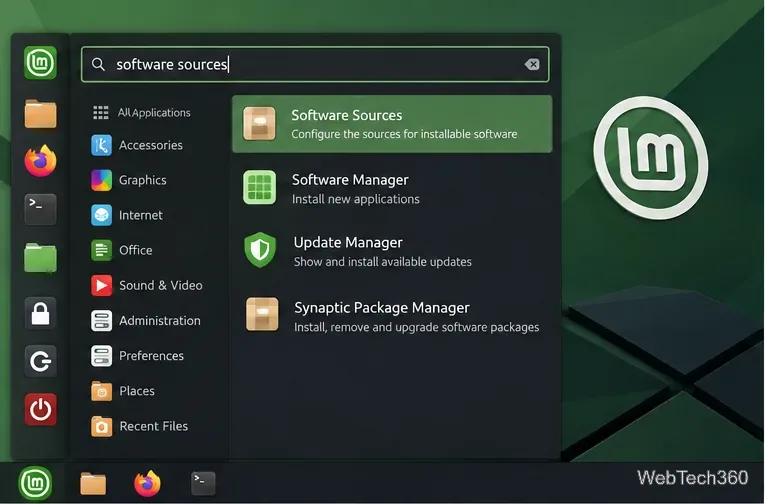Open Update Manager shield icon

point(260,250)
